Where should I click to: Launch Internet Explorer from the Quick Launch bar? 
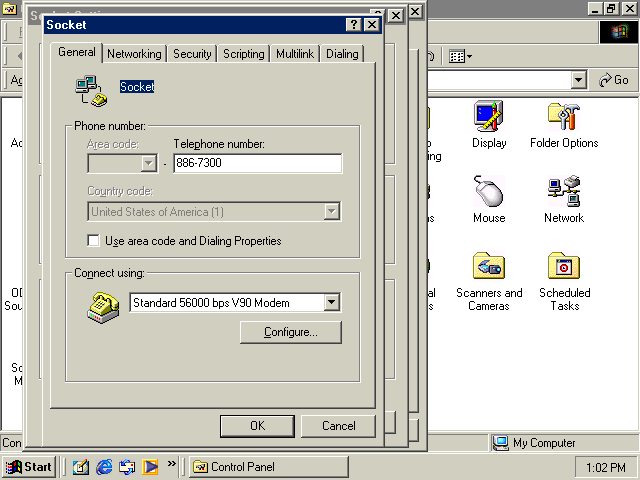(x=104, y=466)
